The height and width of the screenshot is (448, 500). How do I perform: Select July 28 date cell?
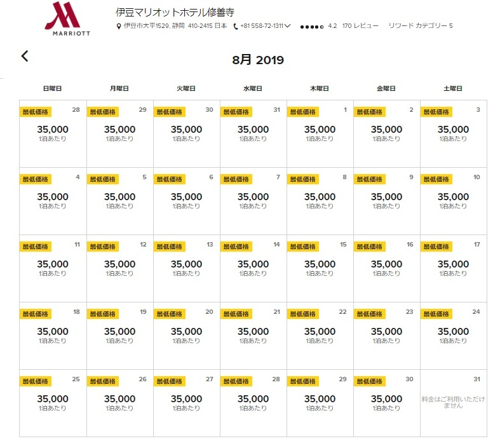[53, 133]
